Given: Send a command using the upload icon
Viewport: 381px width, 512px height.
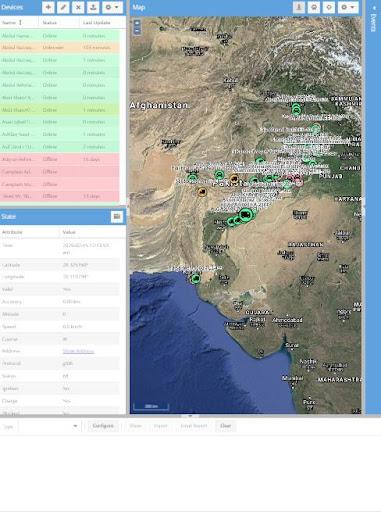Looking at the screenshot, I should click(x=93, y=7).
